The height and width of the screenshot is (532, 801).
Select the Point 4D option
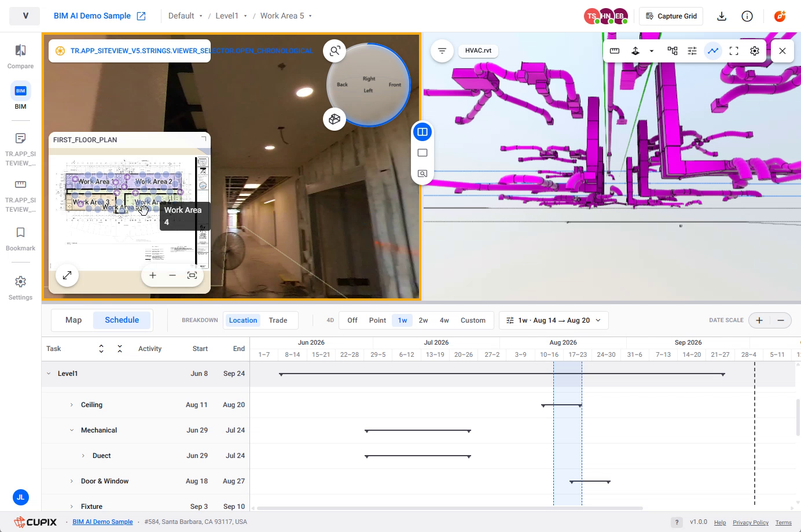pyautogui.click(x=377, y=320)
